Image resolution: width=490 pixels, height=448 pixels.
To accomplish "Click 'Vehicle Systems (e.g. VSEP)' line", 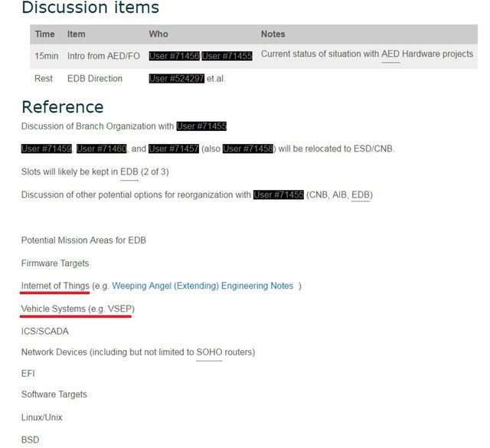I will pos(78,309).
